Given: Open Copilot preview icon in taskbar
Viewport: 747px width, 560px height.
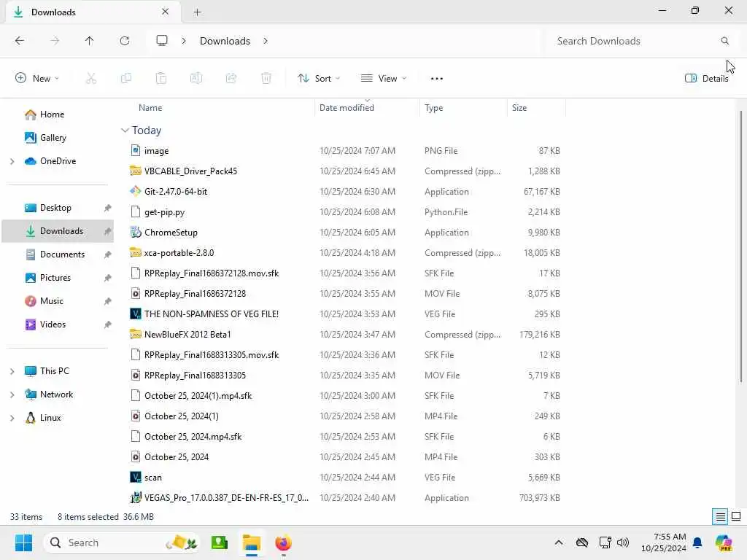Looking at the screenshot, I should [724, 542].
